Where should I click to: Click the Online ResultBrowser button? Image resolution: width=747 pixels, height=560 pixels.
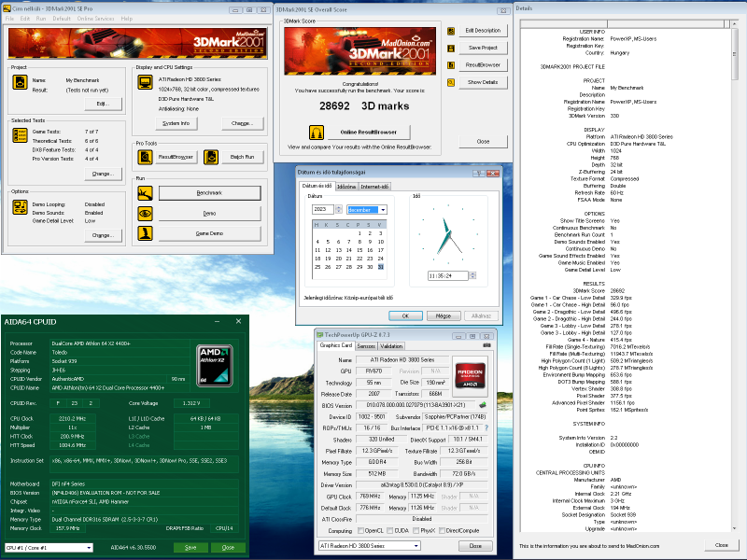coord(368,132)
